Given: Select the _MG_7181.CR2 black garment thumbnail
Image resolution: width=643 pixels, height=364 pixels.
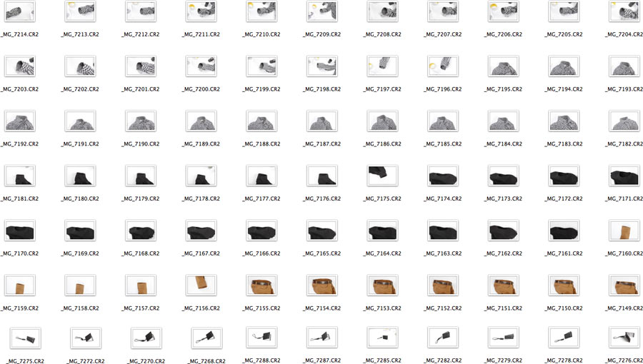Looking at the screenshot, I should pos(20,176).
